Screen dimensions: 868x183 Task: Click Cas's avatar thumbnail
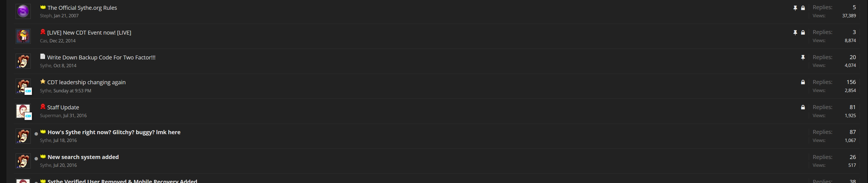[x=23, y=36]
